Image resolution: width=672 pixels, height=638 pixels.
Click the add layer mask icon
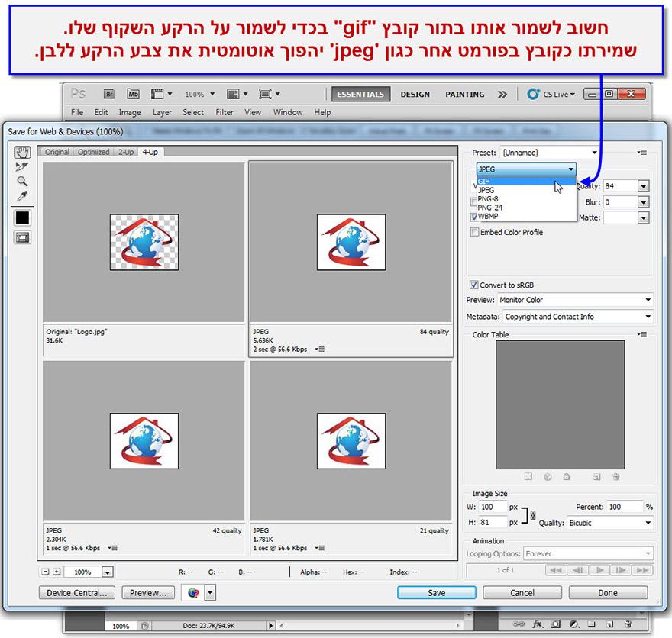(x=556, y=624)
